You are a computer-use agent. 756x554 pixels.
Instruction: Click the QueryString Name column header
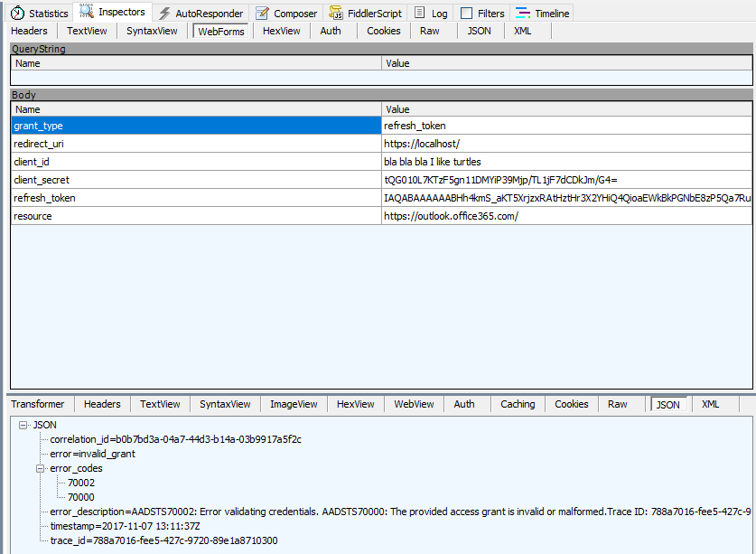[196, 63]
